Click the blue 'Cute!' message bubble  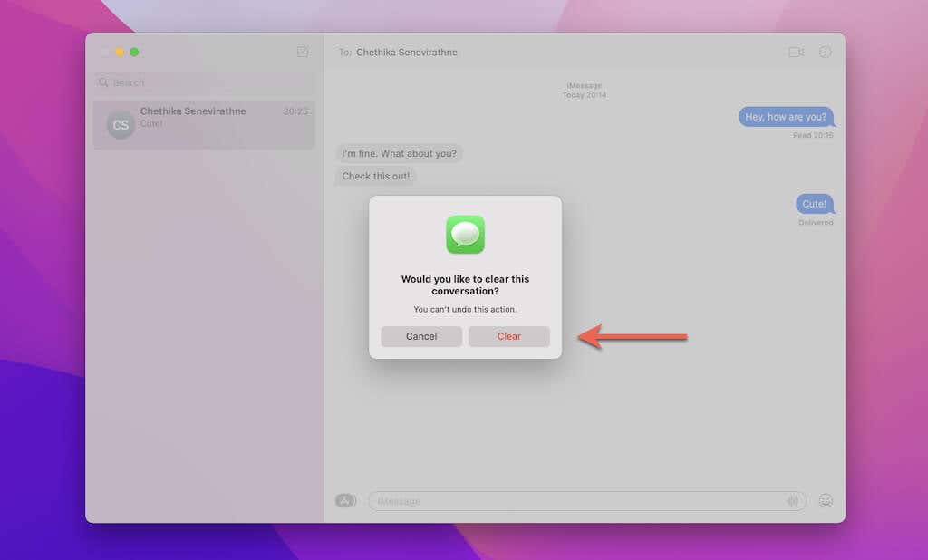point(815,204)
